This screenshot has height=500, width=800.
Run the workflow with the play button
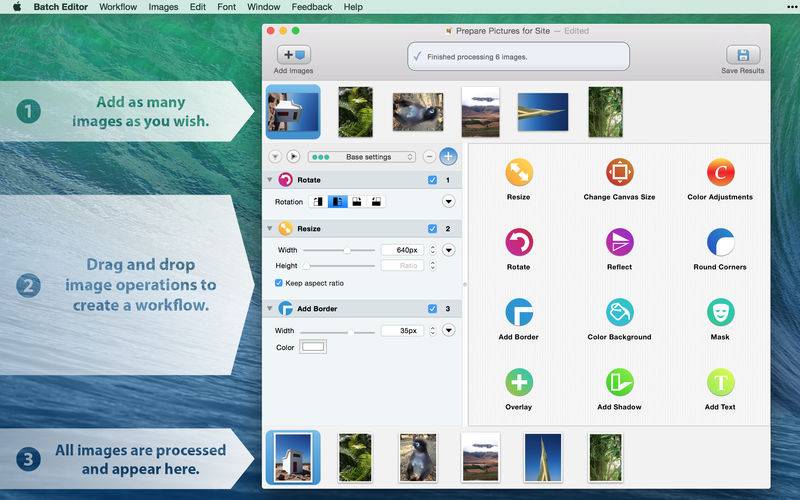293,157
